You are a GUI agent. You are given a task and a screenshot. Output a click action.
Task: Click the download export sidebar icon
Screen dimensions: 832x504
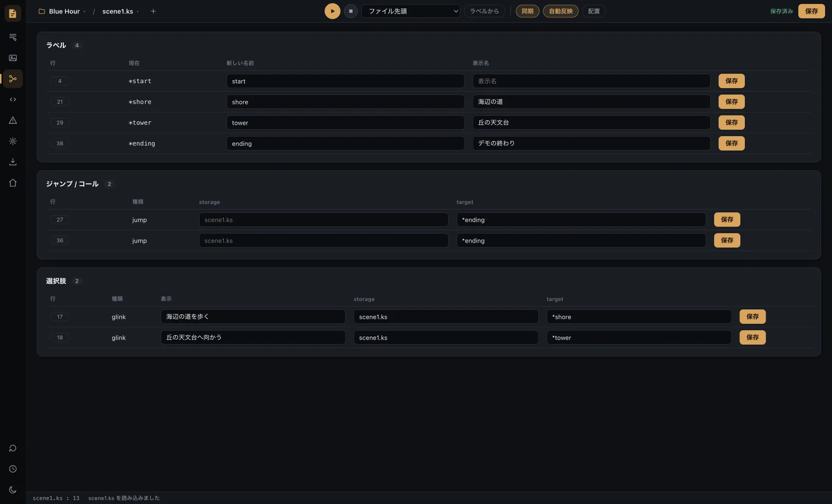tap(13, 162)
